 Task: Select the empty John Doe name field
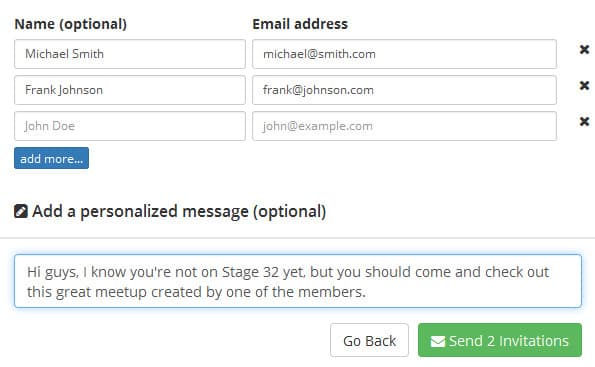[130, 126]
